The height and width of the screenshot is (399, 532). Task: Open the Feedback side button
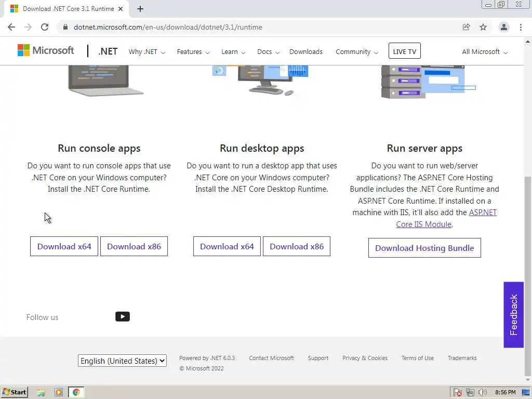513,315
